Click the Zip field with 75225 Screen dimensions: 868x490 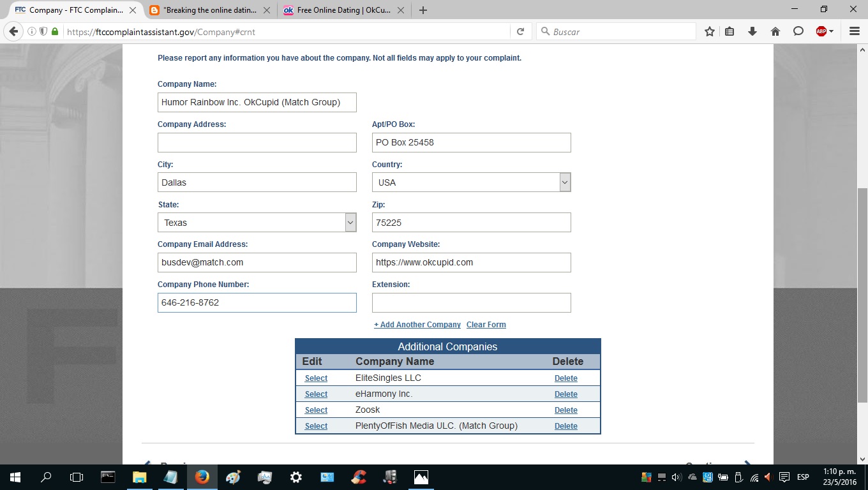point(472,223)
